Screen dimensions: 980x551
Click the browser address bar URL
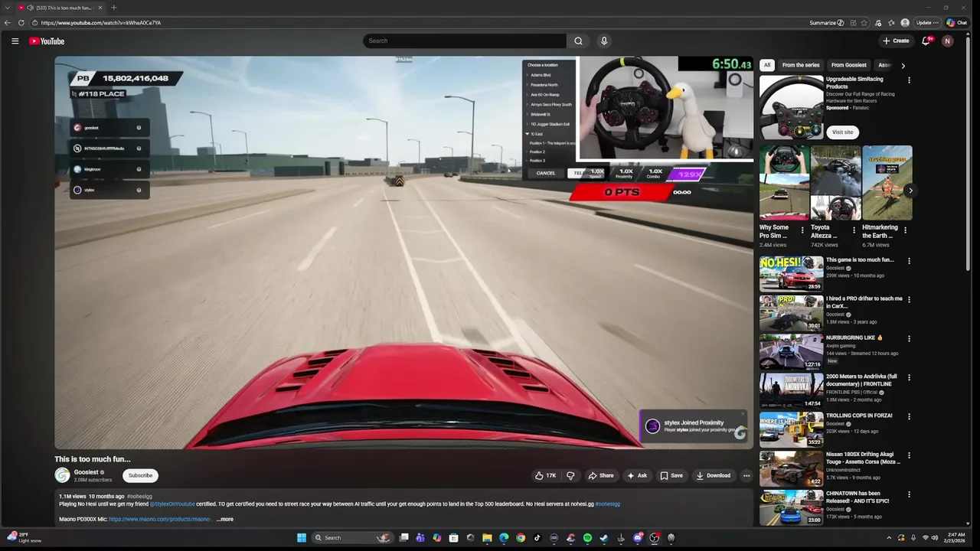101,23
